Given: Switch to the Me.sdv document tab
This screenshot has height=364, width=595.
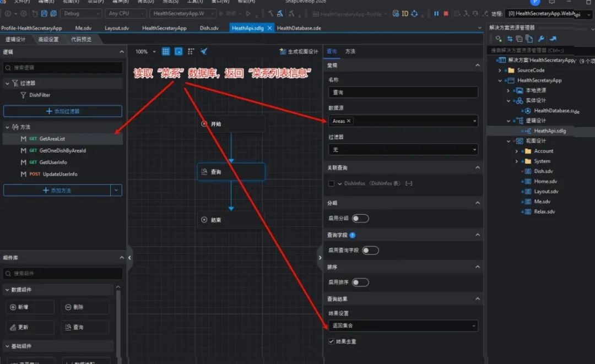Looking at the screenshot, I should 83,28.
